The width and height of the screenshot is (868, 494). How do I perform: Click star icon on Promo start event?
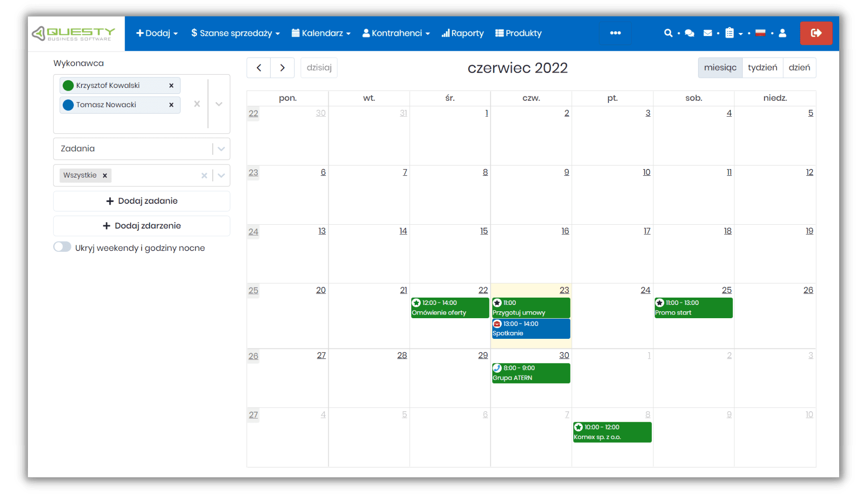(x=660, y=303)
